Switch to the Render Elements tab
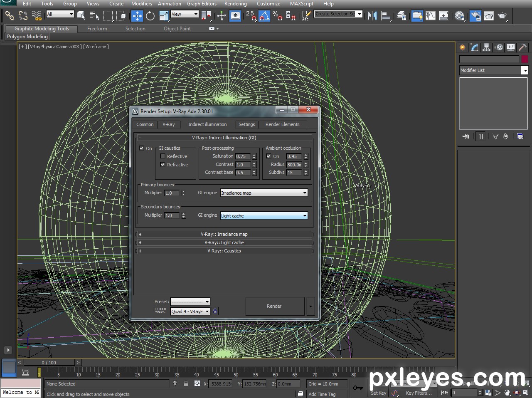 (x=283, y=124)
